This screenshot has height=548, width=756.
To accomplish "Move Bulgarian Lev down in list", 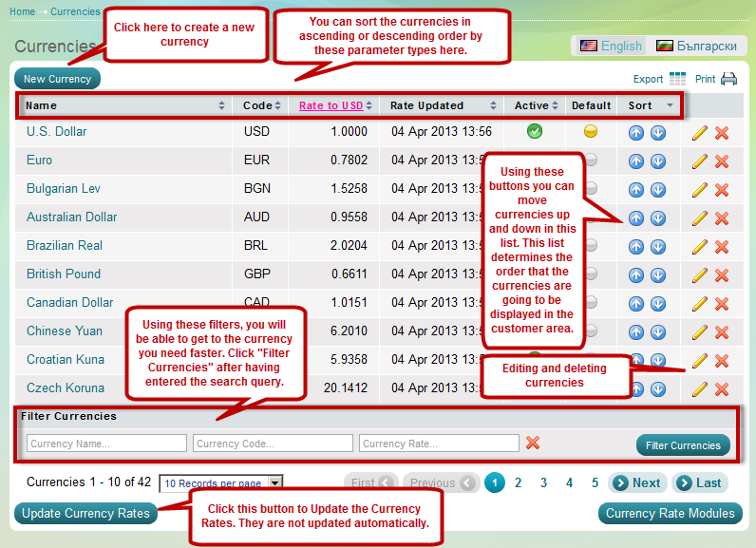I will pos(658,190).
